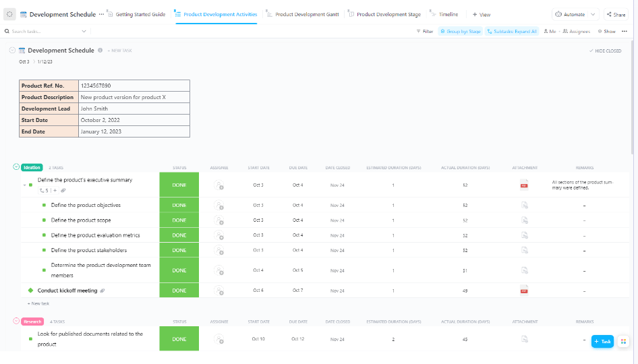Screen dimensions: 638x364
Task: Add attachment to Define the product objectives
Action: 525,206
